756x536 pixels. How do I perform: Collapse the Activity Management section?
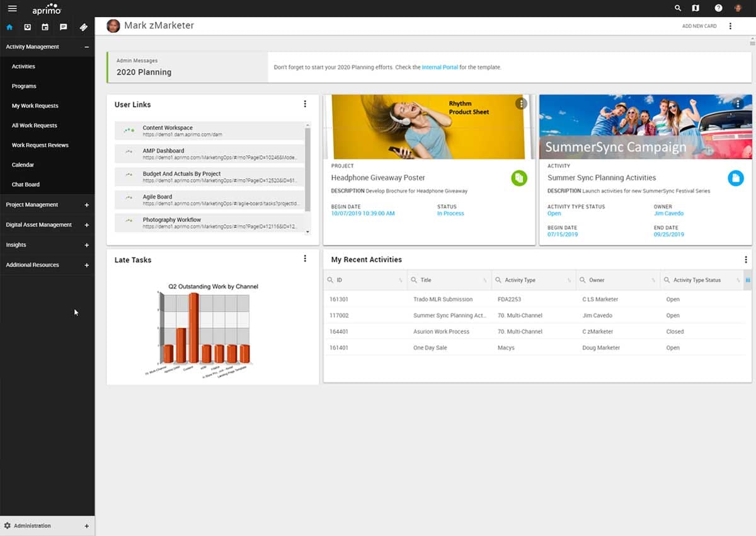tap(86, 47)
